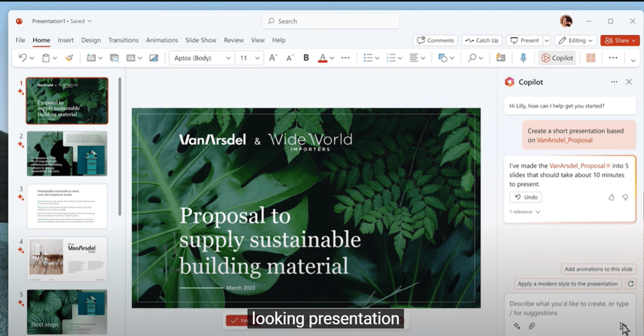Open the Transitions tab

point(123,40)
